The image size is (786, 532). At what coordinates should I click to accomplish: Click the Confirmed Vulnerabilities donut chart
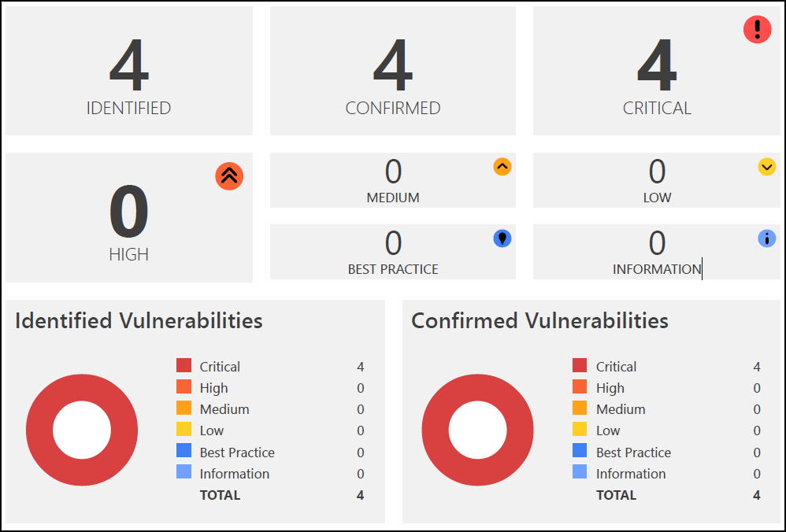(478, 430)
